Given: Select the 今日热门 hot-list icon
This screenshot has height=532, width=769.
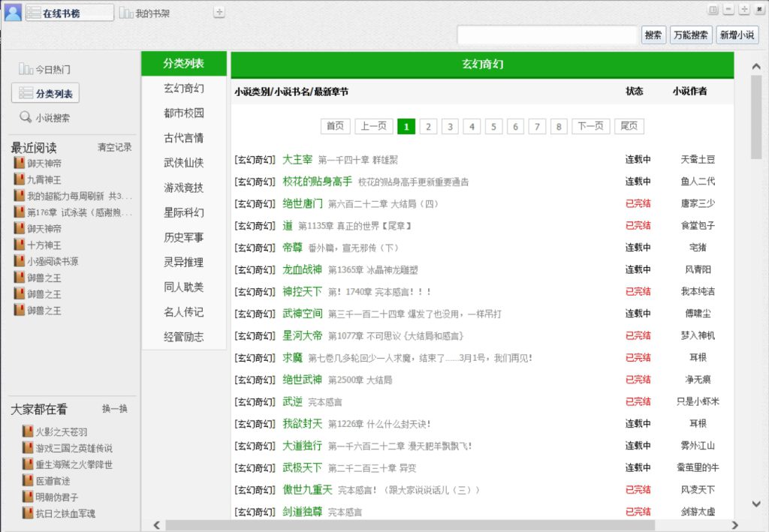Looking at the screenshot, I should [24, 69].
